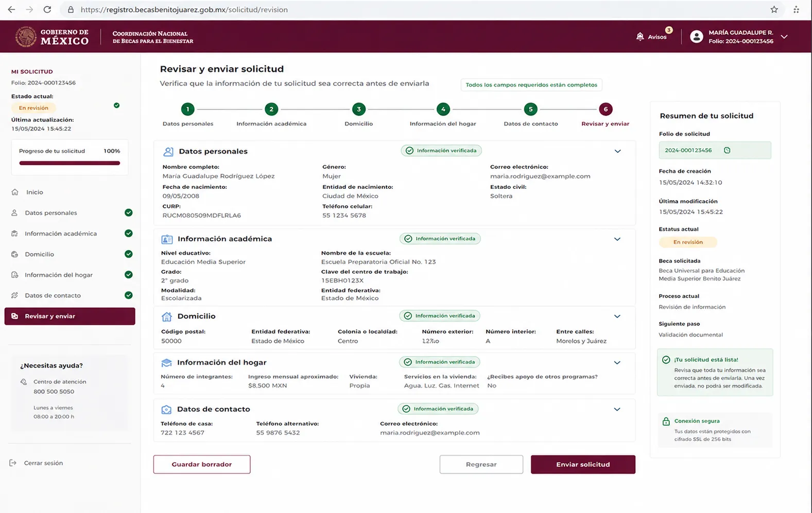Click the Gobierno de México logo
This screenshot has width=812, height=513.
pyautogui.click(x=52, y=37)
